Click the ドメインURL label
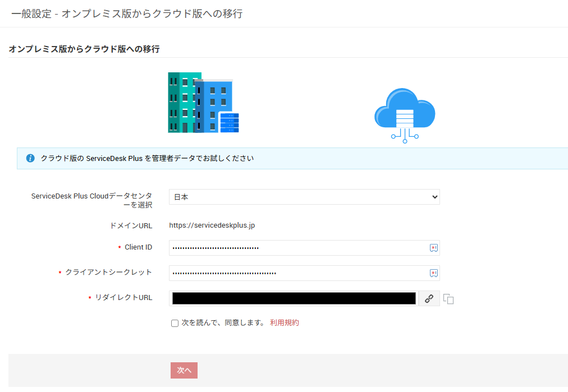568x392 pixels. coord(131,225)
